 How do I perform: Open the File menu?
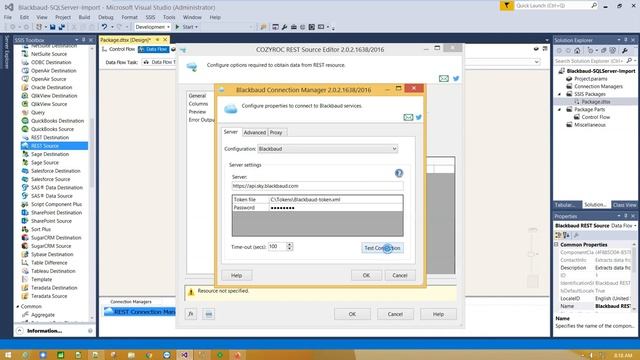[x=8, y=17]
